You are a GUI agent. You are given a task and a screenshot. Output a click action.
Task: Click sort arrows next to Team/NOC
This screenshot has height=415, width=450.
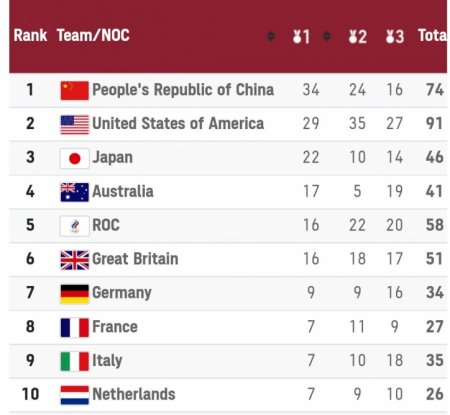point(271,36)
